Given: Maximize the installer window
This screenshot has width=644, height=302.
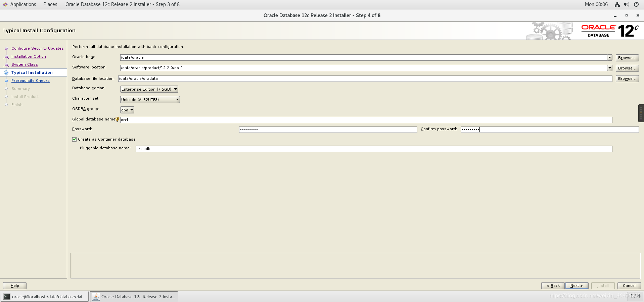Looking at the screenshot, I should (x=626, y=15).
